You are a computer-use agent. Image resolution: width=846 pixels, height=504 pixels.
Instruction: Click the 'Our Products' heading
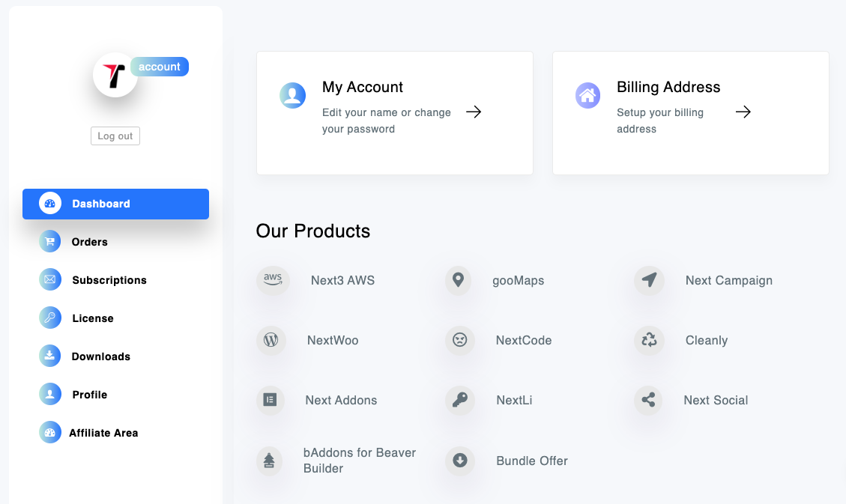point(313,231)
